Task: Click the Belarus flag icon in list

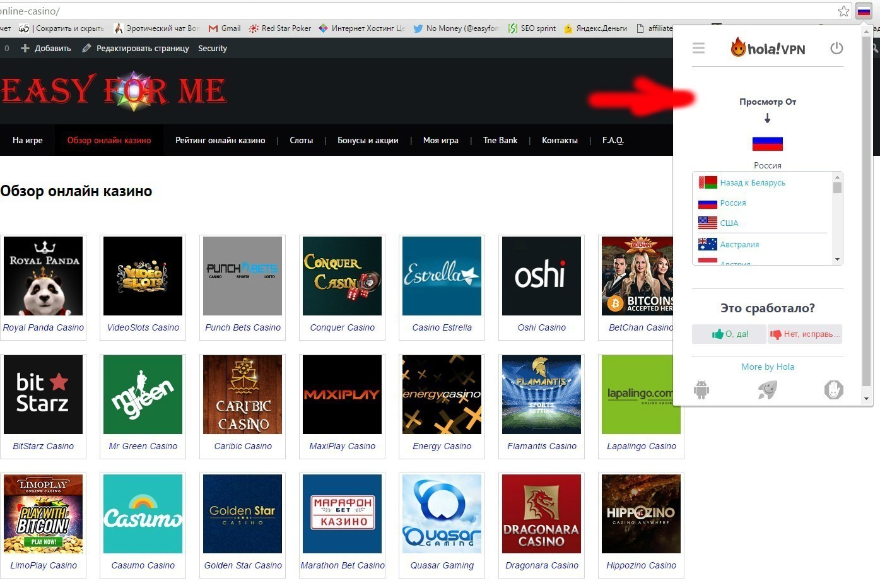Action: 708,182
